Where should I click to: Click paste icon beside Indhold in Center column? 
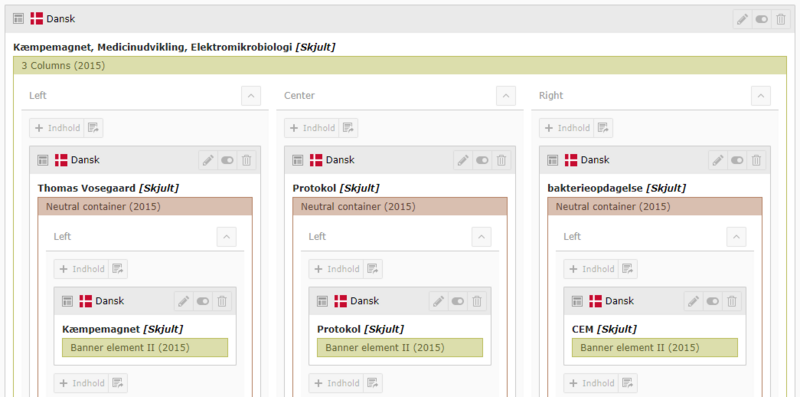click(x=348, y=128)
